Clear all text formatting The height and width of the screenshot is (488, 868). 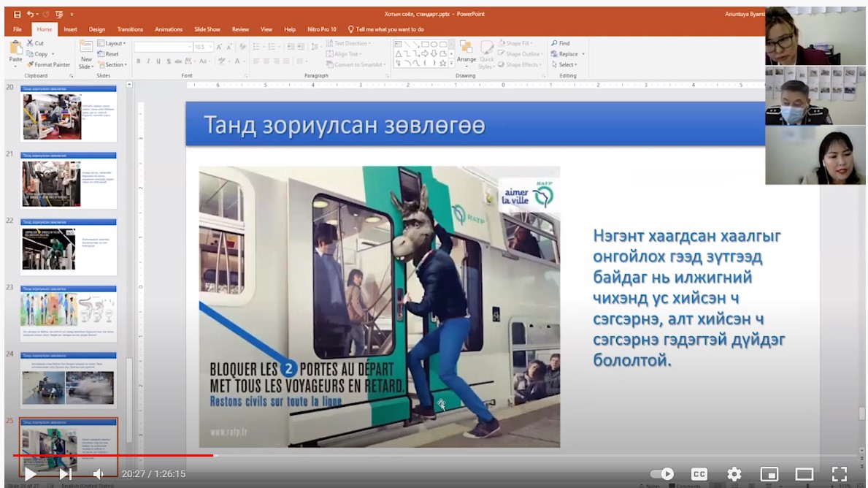pyautogui.click(x=242, y=47)
